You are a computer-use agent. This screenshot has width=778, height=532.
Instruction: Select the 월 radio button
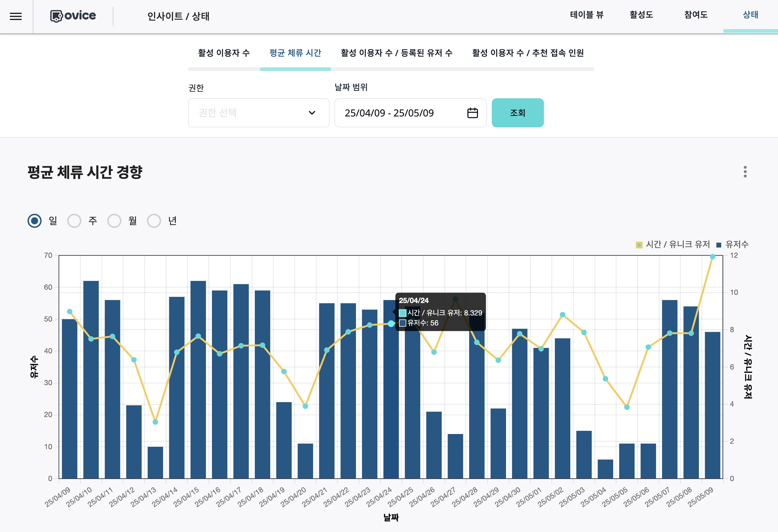(114, 221)
